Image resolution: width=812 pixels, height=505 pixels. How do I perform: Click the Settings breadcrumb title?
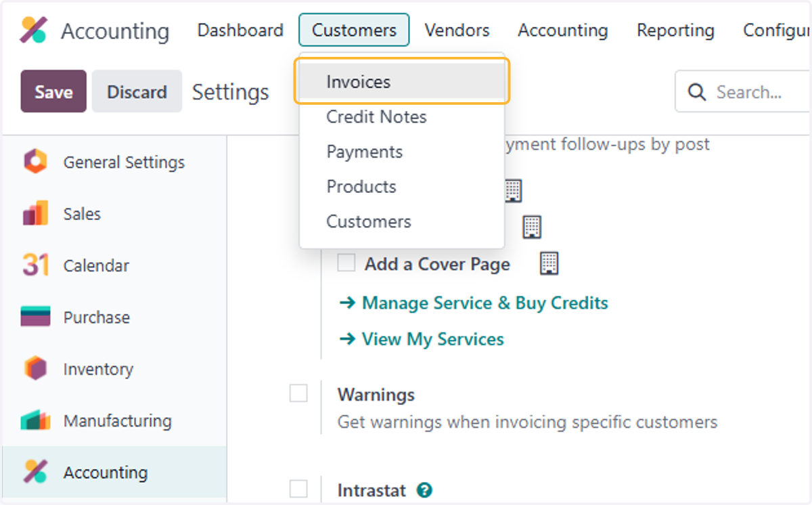[231, 92]
